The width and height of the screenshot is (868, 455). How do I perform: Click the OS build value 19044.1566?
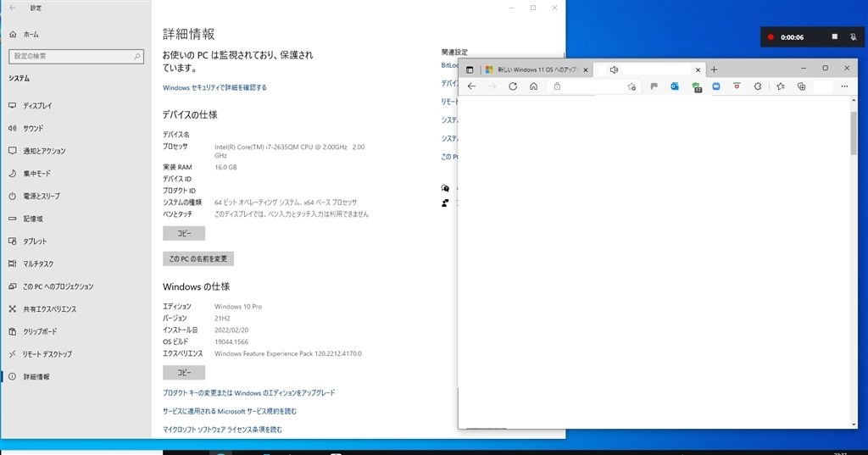231,342
